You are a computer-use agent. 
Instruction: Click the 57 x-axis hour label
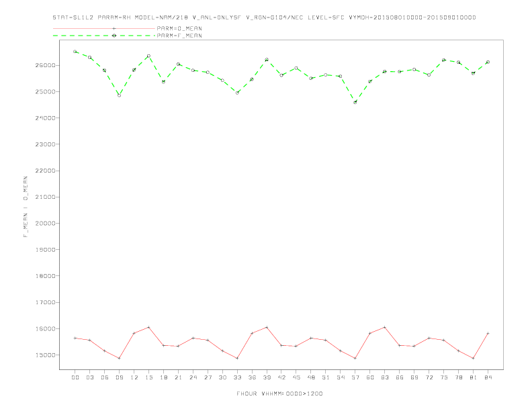click(x=355, y=377)
